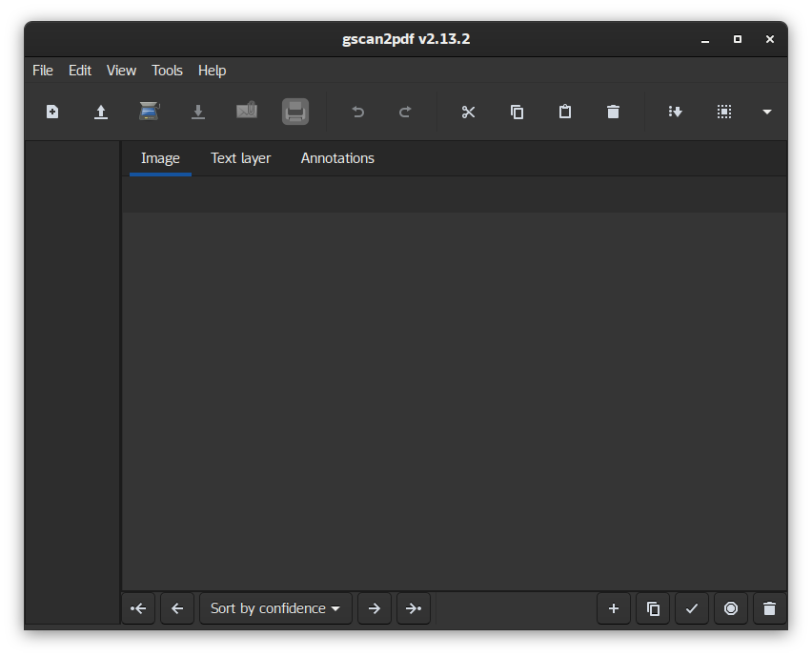Open the Sort by confidence dropdown
Image resolution: width=812 pixels, height=657 pixels.
tap(275, 608)
